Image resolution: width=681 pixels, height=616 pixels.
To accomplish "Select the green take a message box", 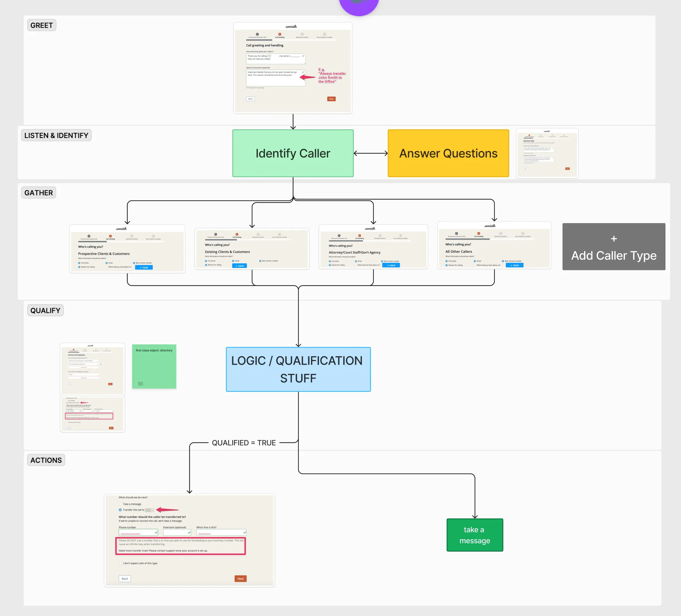I will tap(474, 535).
